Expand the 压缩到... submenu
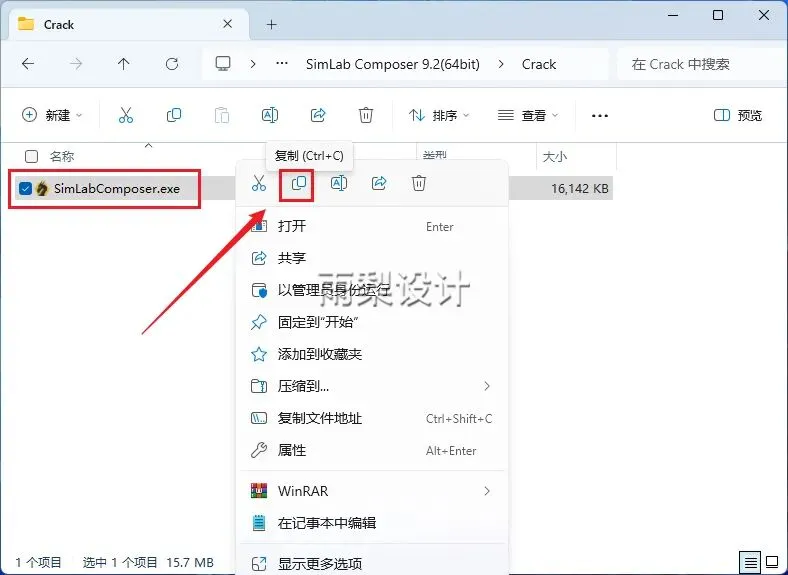The image size is (788, 575). click(x=486, y=386)
